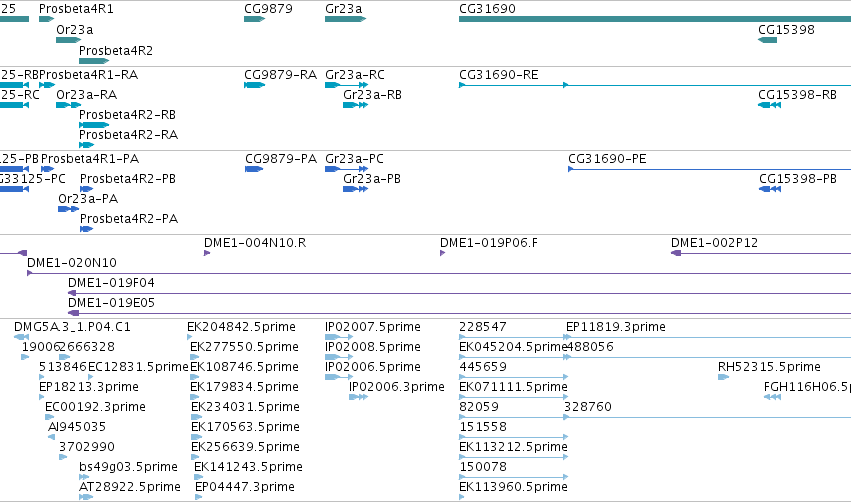
Task: Click the EK179834.5prime EST label
Action: pos(244,387)
